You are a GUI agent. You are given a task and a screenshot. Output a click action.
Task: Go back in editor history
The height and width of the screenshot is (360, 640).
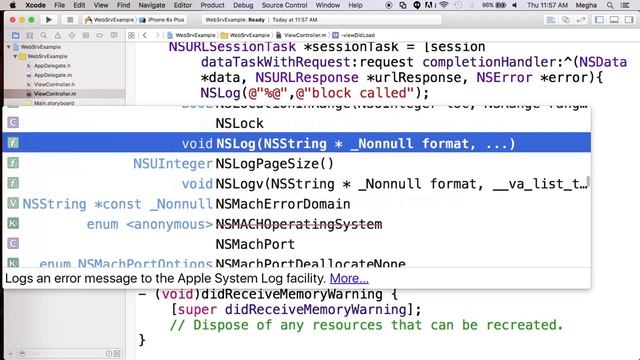coord(144,36)
